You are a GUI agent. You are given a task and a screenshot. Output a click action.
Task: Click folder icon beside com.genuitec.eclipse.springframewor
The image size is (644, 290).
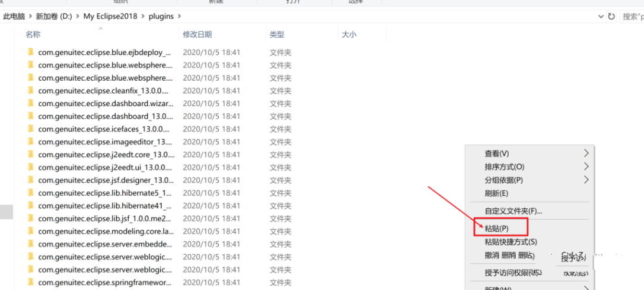30,282
